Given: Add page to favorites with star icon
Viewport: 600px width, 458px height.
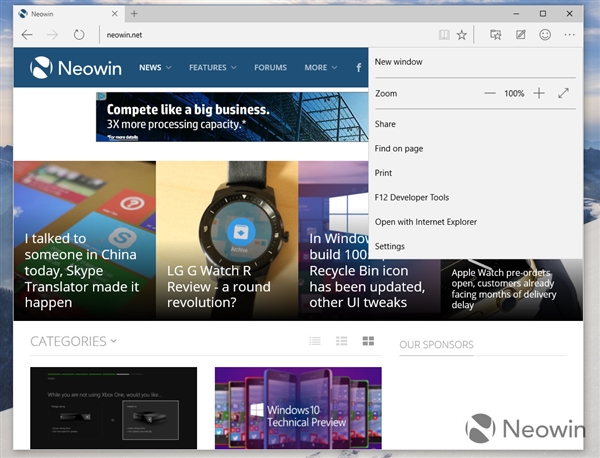Looking at the screenshot, I should 462,35.
